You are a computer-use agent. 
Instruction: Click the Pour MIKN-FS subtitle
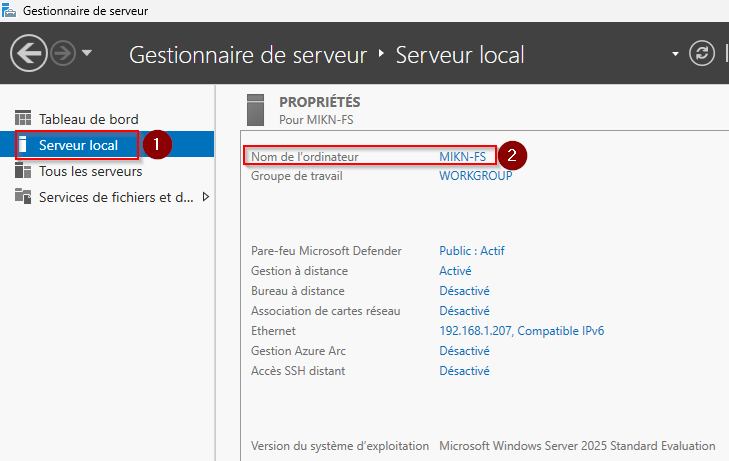pyautogui.click(x=316, y=120)
